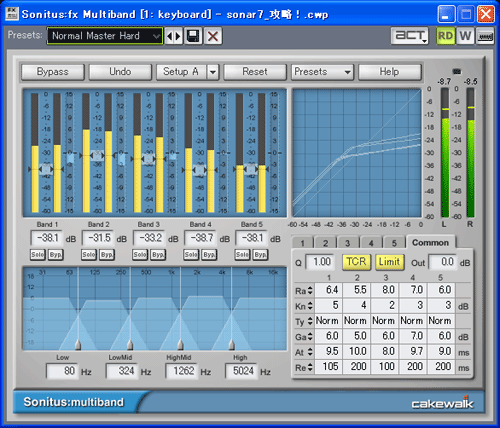Toggle the Limit button
500x428 pixels.
pyautogui.click(x=389, y=262)
